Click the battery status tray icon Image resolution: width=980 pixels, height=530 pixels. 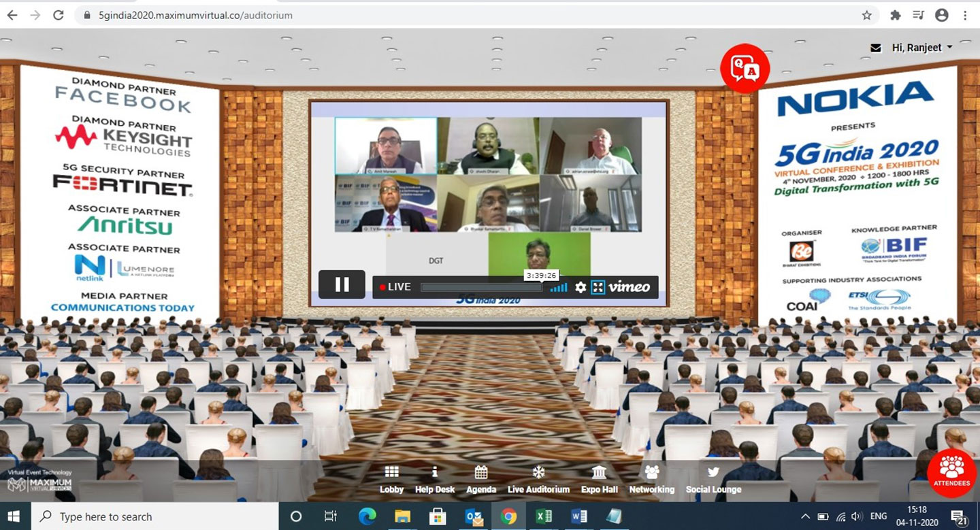pos(823,516)
